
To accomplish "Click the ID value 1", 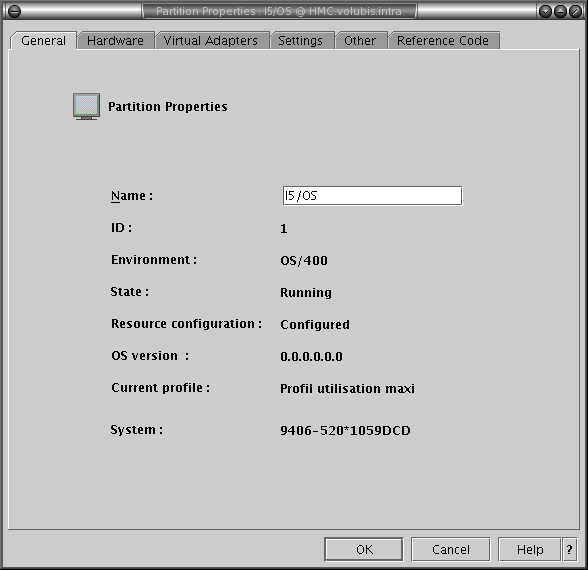I will (284, 228).
